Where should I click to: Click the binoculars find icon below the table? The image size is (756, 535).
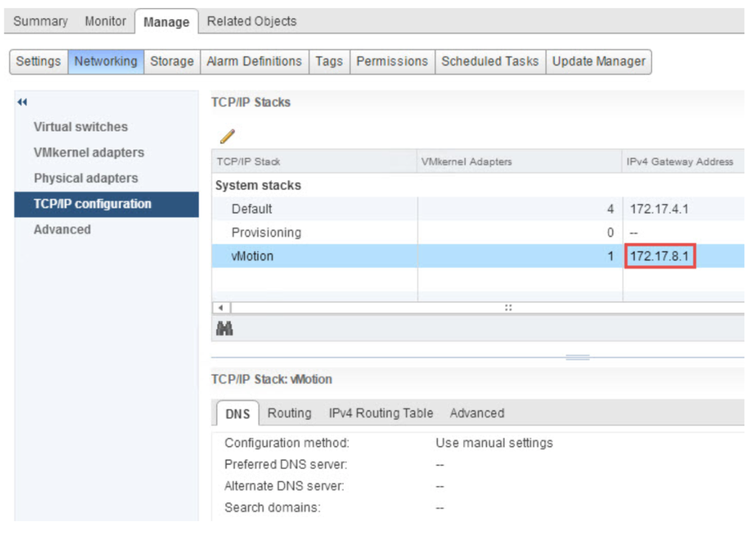pyautogui.click(x=224, y=329)
